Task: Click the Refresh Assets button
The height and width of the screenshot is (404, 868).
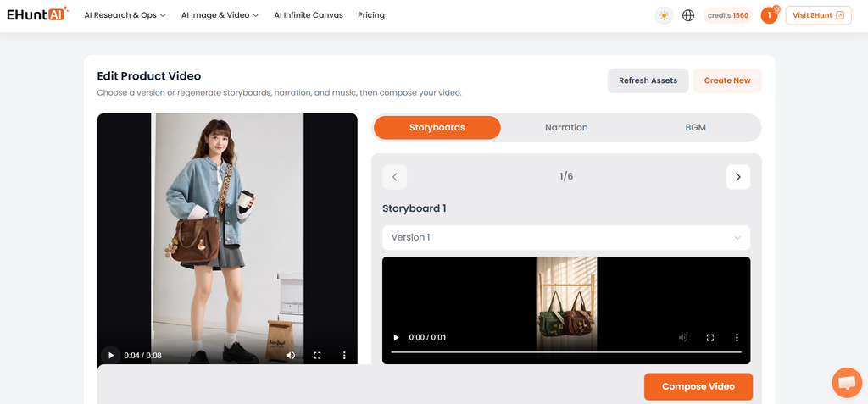Action: point(648,80)
